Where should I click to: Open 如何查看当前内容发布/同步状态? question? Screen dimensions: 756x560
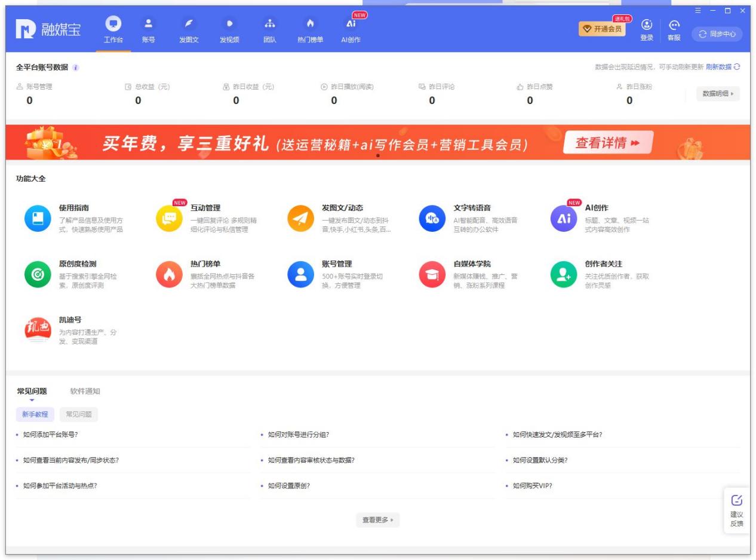(70, 460)
